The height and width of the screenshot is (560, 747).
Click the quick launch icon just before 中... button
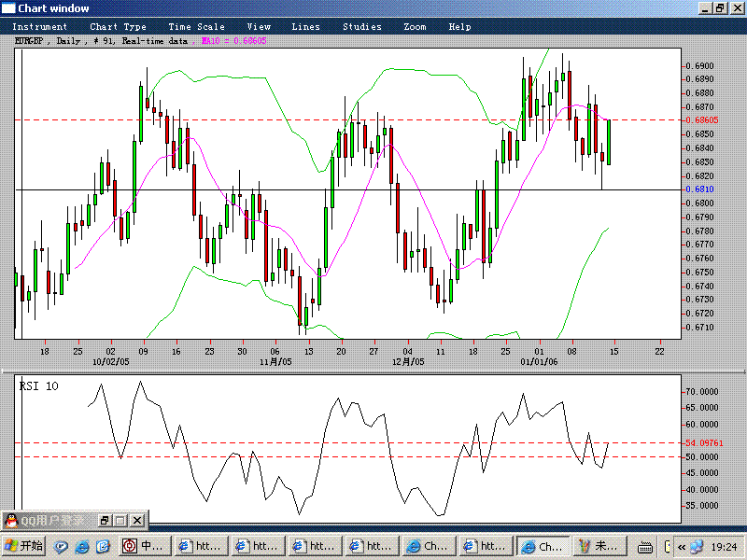click(x=104, y=547)
